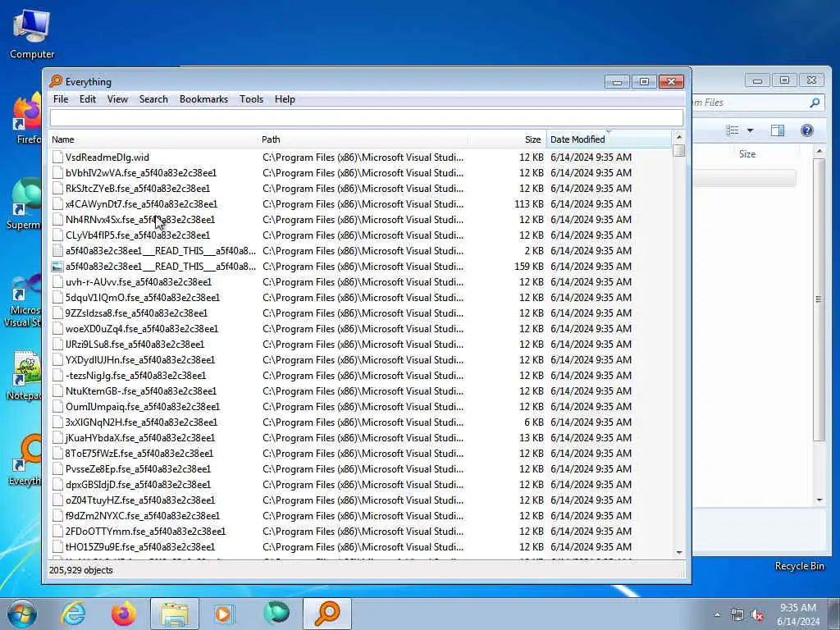
Task: Show hidden tray icons arrow
Action: click(x=717, y=614)
